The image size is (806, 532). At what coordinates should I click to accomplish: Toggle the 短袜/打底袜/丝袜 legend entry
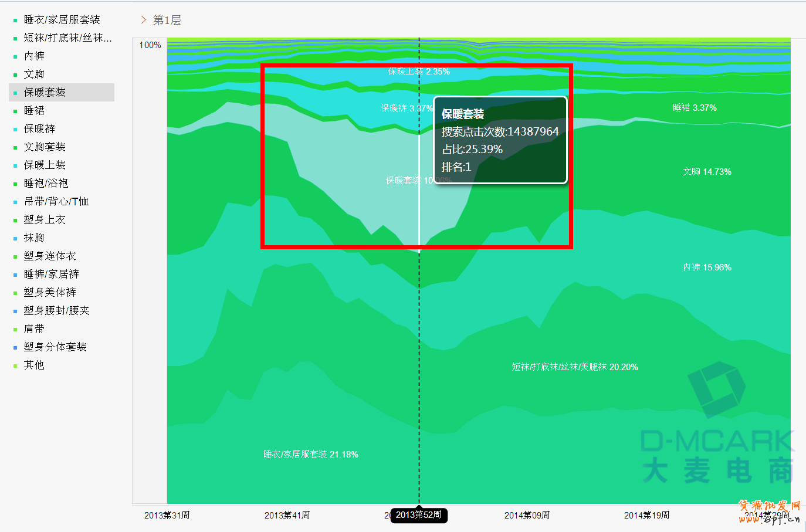tap(67, 38)
